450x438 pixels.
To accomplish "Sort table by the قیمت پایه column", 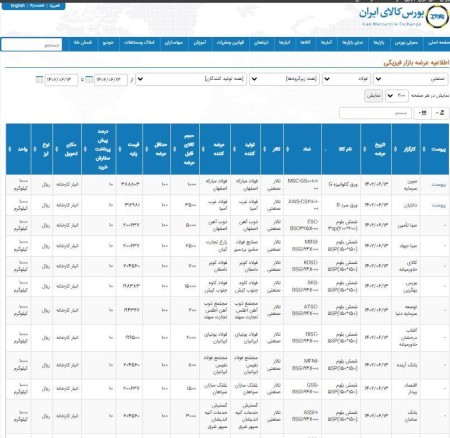I will (129, 149).
